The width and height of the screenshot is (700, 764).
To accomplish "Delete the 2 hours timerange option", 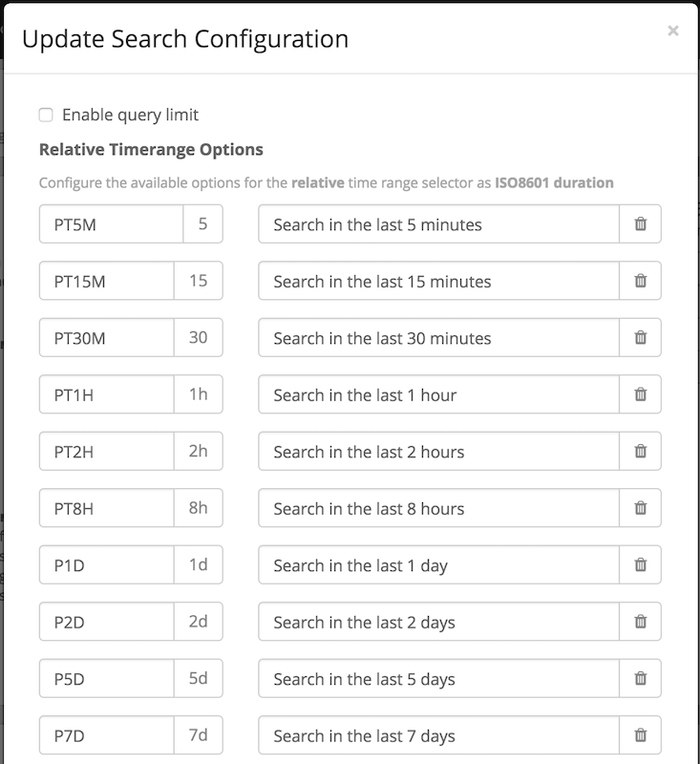I will click(x=641, y=451).
